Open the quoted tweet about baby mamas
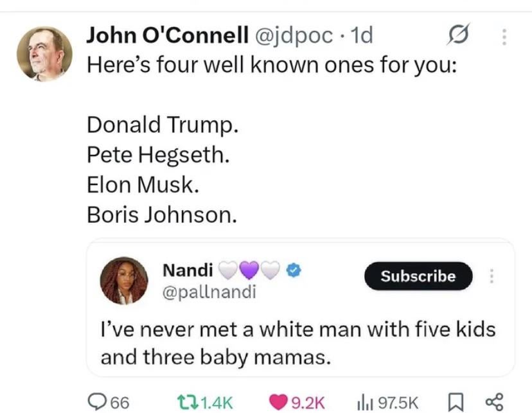This screenshot has height=413, width=532. click(x=297, y=343)
